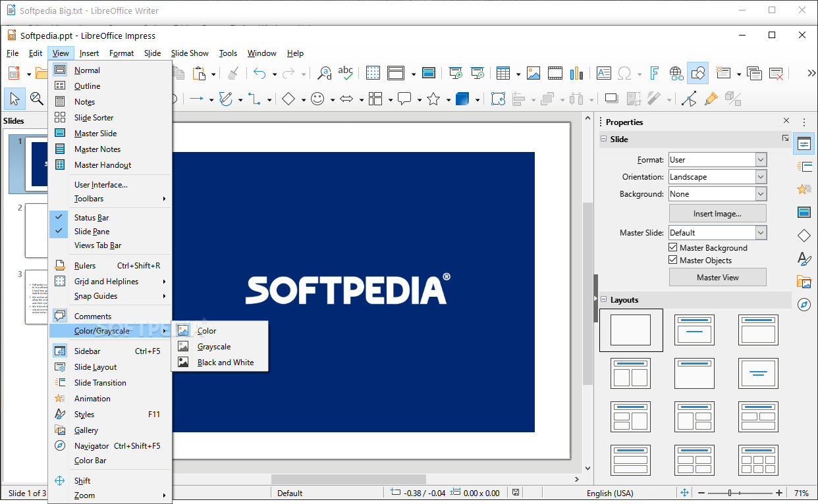Click the Insert Audio or Video icon
Screen dimensions: 818x504
[555, 73]
